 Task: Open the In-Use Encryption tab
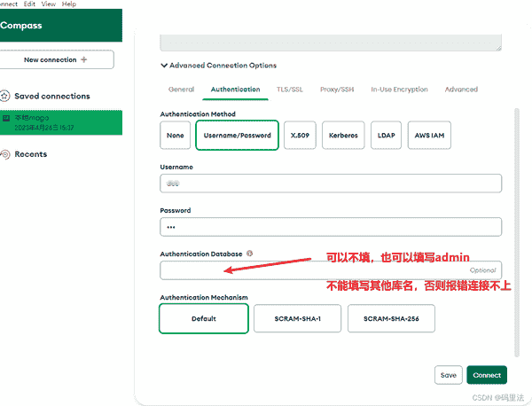pyautogui.click(x=399, y=90)
